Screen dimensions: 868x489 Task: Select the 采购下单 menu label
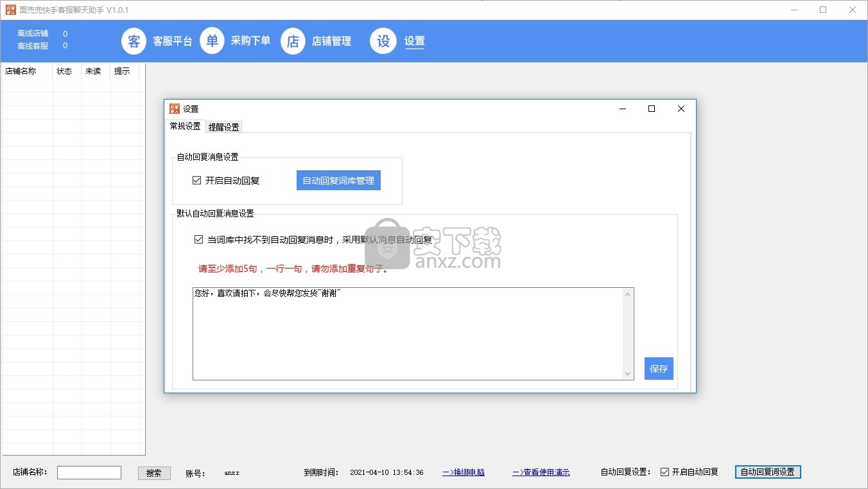[251, 41]
